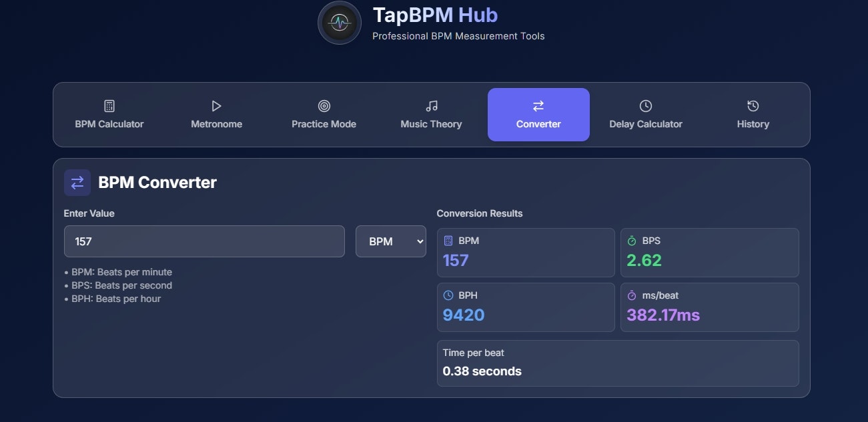
Task: Click the BPH result value 9420
Action: pyautogui.click(x=464, y=315)
